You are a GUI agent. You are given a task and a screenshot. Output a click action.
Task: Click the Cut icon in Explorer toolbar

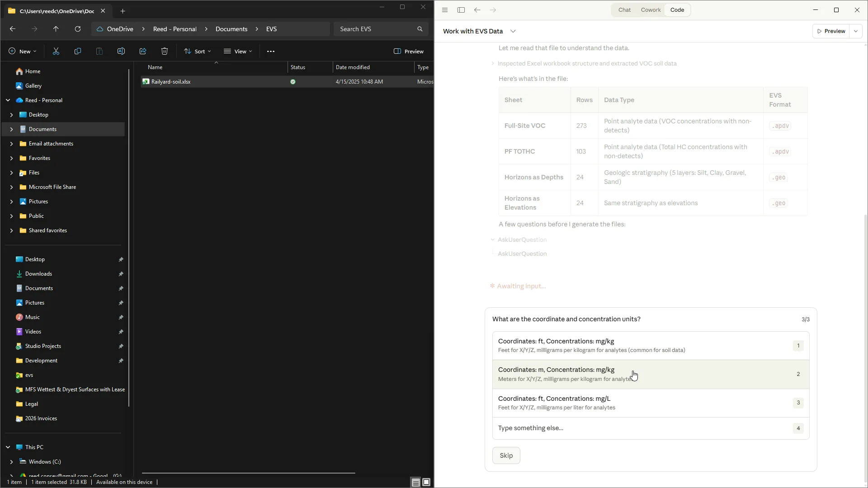click(x=56, y=52)
